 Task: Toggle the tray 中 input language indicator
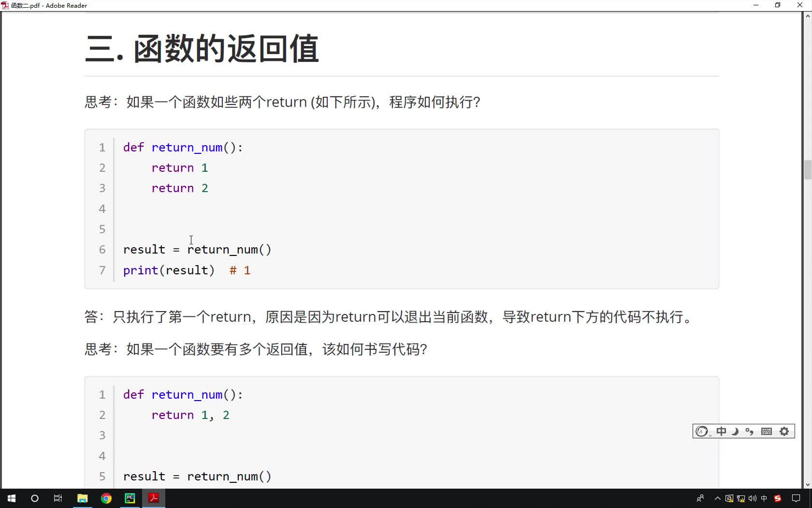764,498
